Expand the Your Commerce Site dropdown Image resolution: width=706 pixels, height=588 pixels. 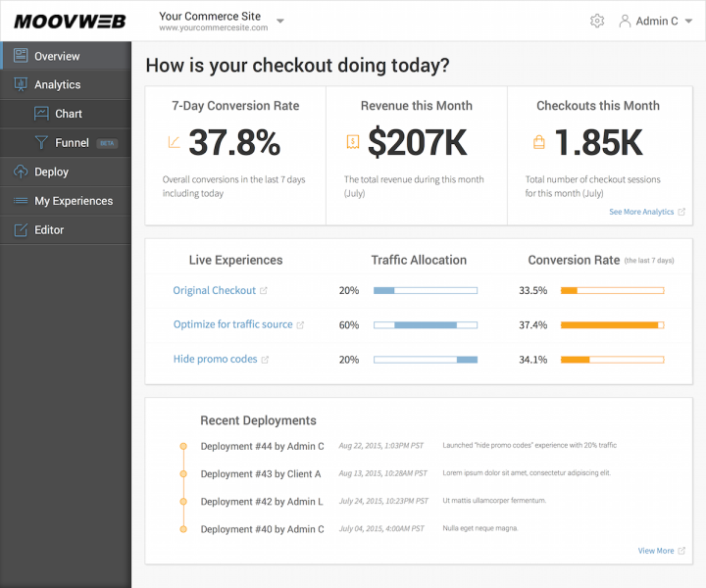pos(280,22)
